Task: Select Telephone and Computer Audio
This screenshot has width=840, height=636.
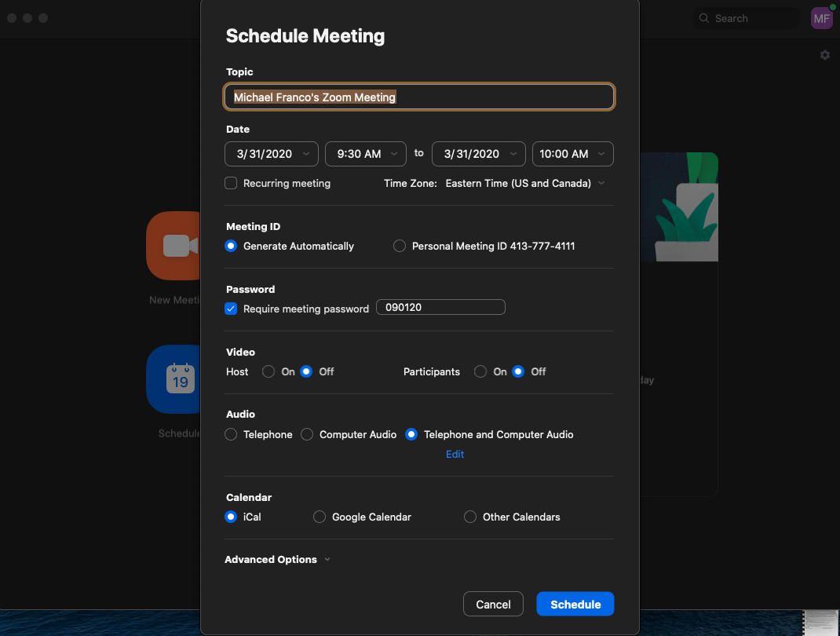Action: [x=411, y=434]
